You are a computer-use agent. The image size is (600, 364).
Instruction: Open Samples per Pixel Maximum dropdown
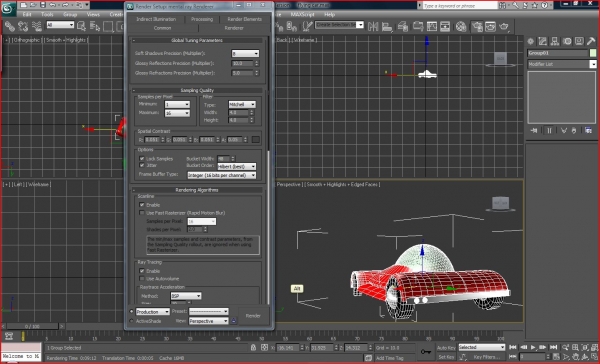[x=177, y=113]
